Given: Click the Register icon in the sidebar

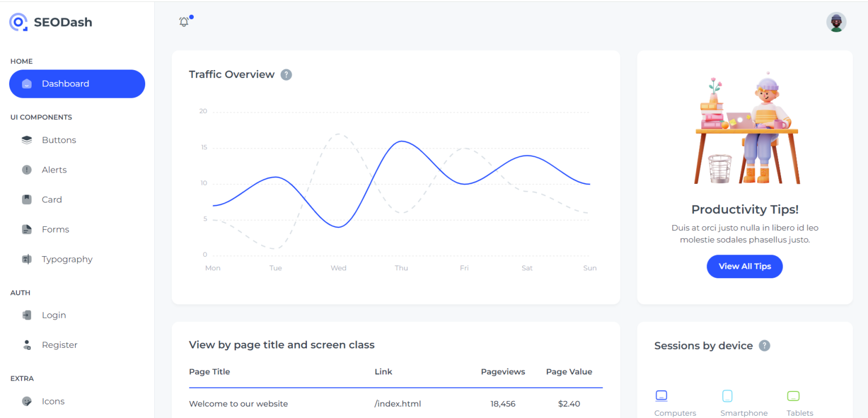Looking at the screenshot, I should (26, 344).
